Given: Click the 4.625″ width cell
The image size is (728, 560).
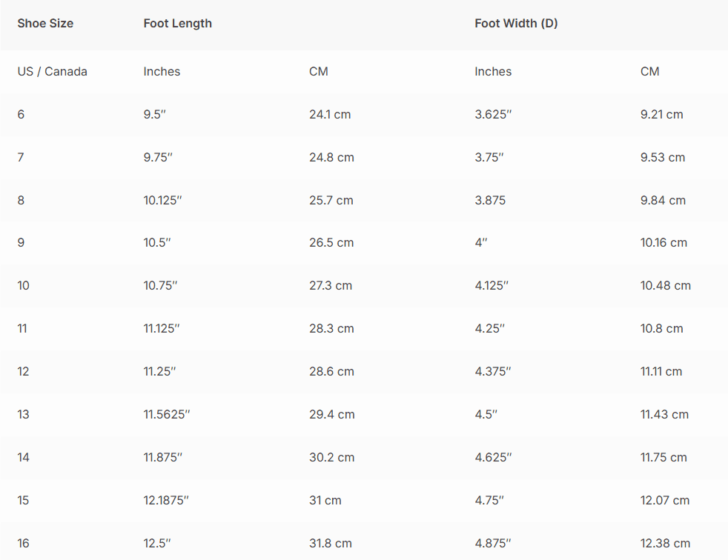Looking at the screenshot, I should pos(493,458).
